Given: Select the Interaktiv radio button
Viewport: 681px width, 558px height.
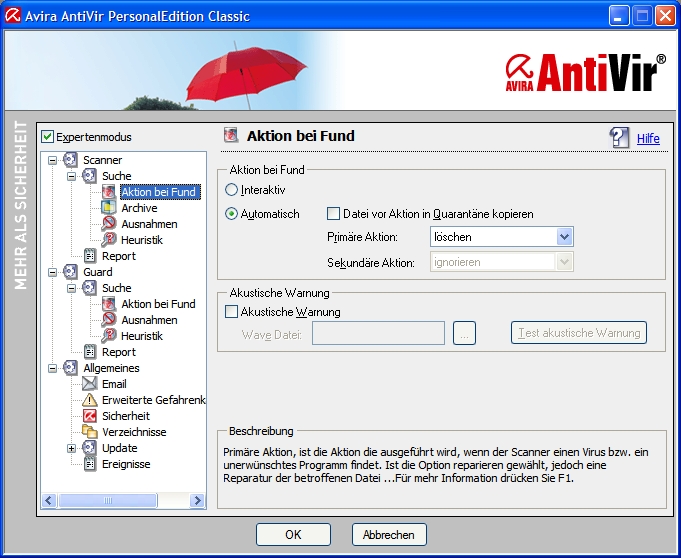Looking at the screenshot, I should tap(231, 190).
